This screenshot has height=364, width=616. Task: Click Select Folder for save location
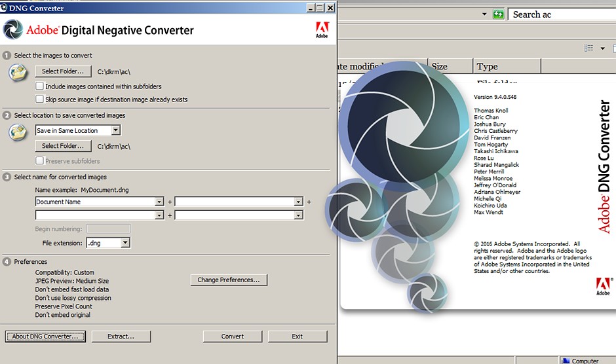click(x=63, y=146)
